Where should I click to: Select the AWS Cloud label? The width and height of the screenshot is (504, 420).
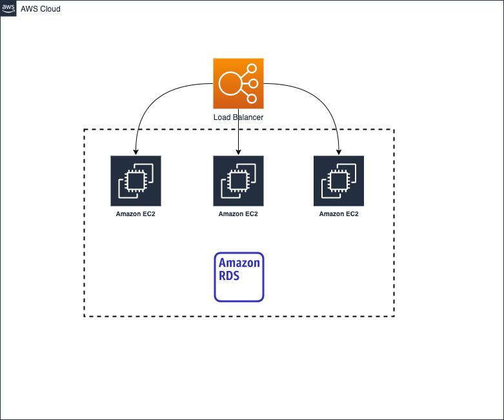pos(41,9)
